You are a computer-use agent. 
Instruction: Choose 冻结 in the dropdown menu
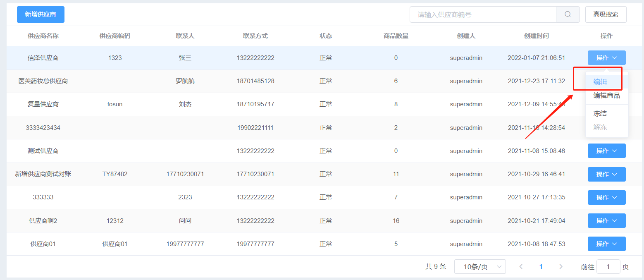[607, 113]
